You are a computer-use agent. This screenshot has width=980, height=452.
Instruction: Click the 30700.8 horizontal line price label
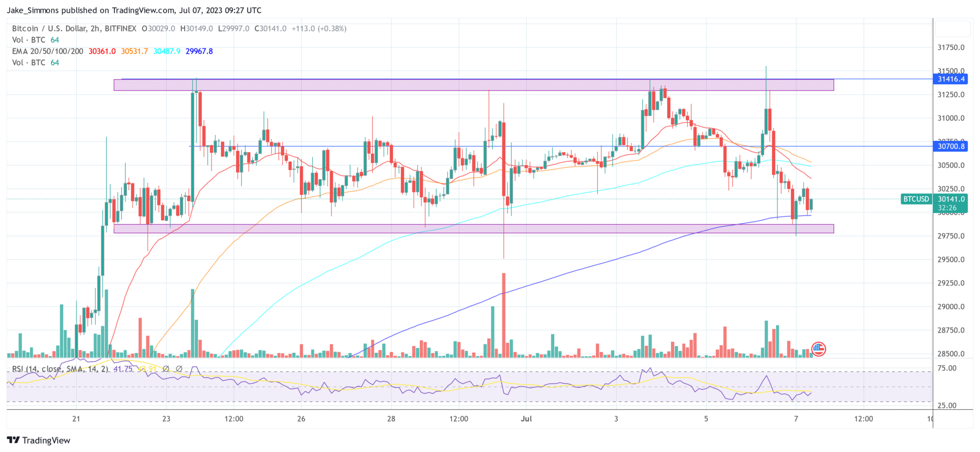[950, 147]
